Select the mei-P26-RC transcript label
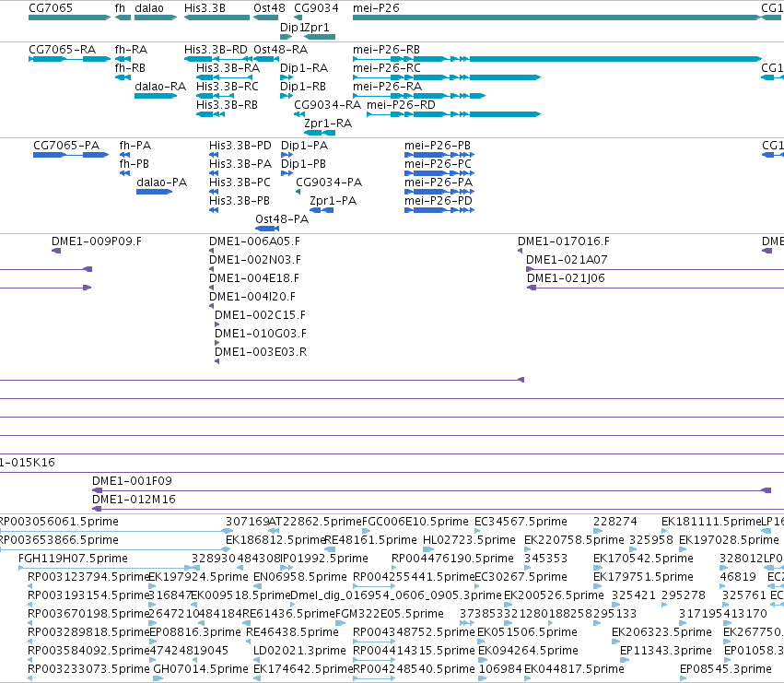The width and height of the screenshot is (784, 683). click(387, 68)
